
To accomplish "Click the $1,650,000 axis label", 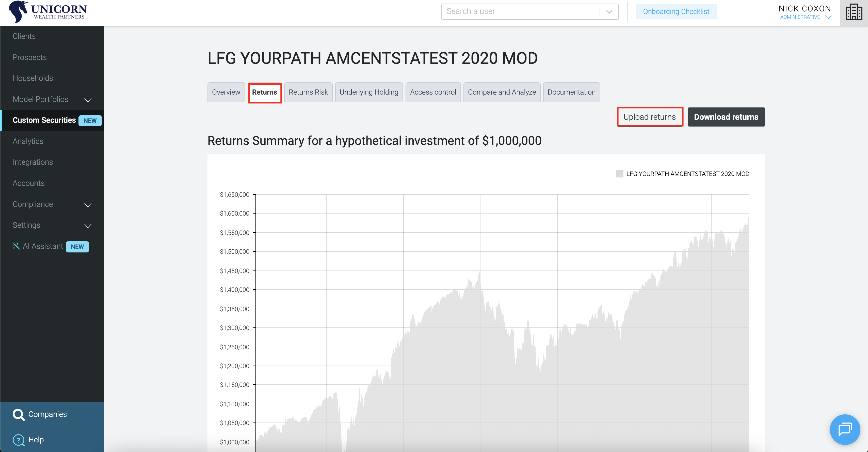I will pos(234,195).
